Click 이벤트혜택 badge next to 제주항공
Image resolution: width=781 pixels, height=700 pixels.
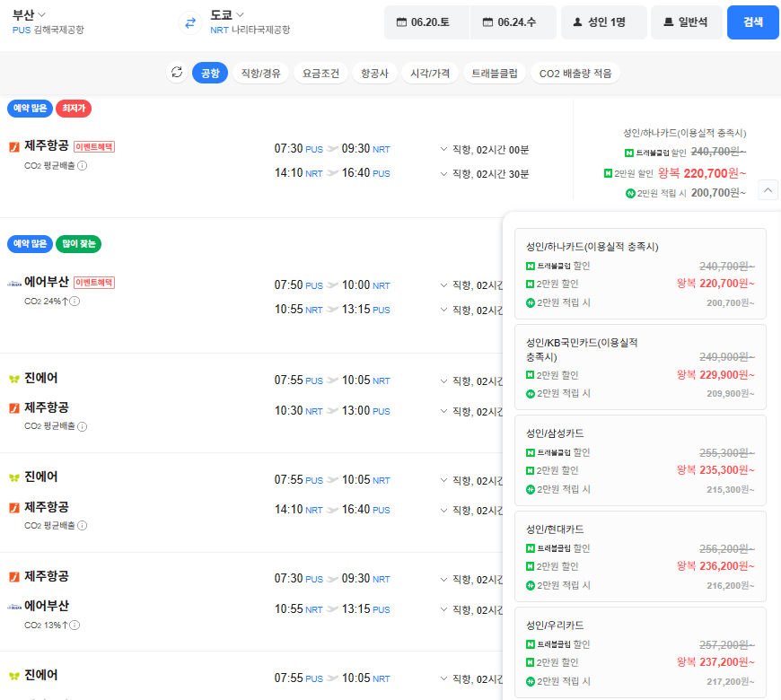pyautogui.click(x=94, y=147)
